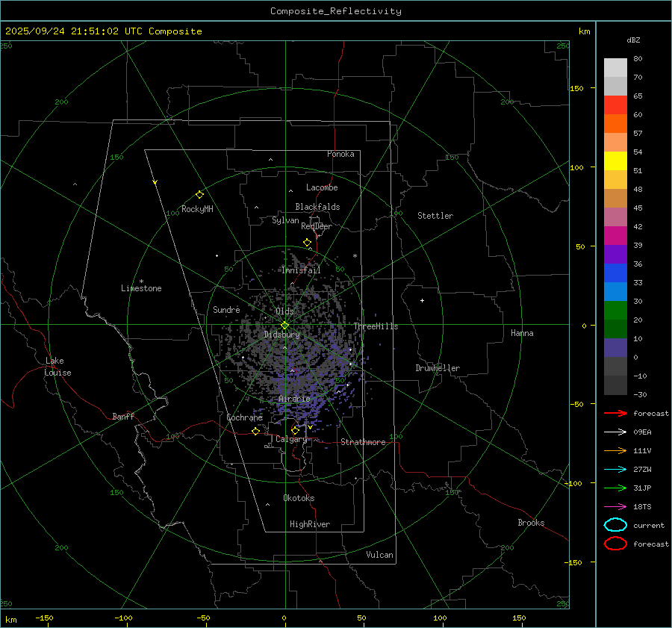Select the orange 111V arrow icon
672x628 pixels.
pos(615,450)
